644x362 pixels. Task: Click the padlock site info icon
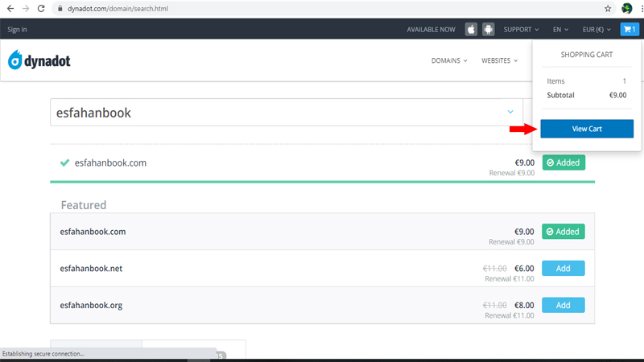(x=60, y=9)
